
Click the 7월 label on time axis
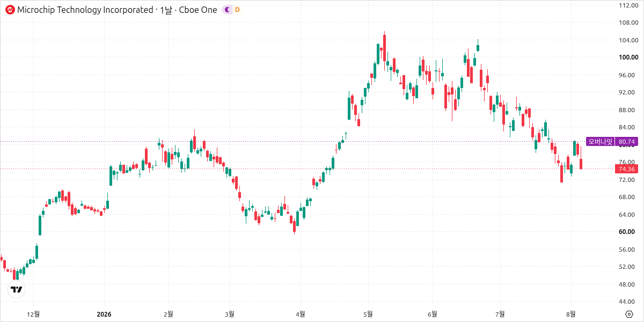(x=500, y=313)
